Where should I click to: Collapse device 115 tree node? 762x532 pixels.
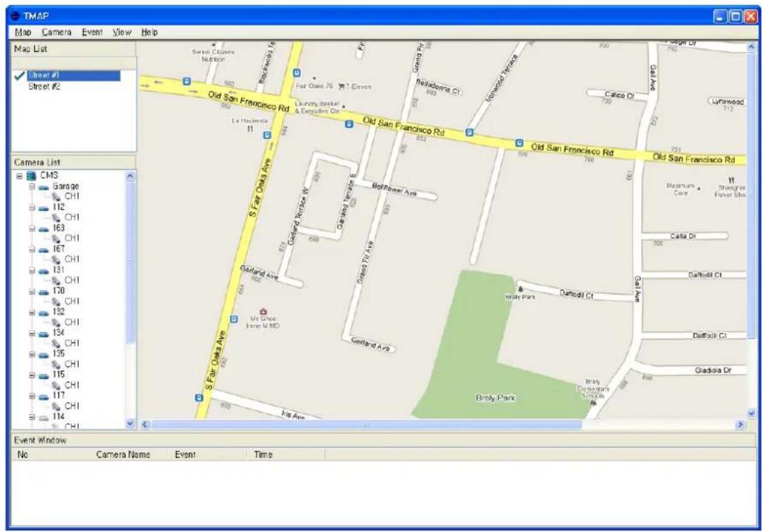tap(32, 375)
